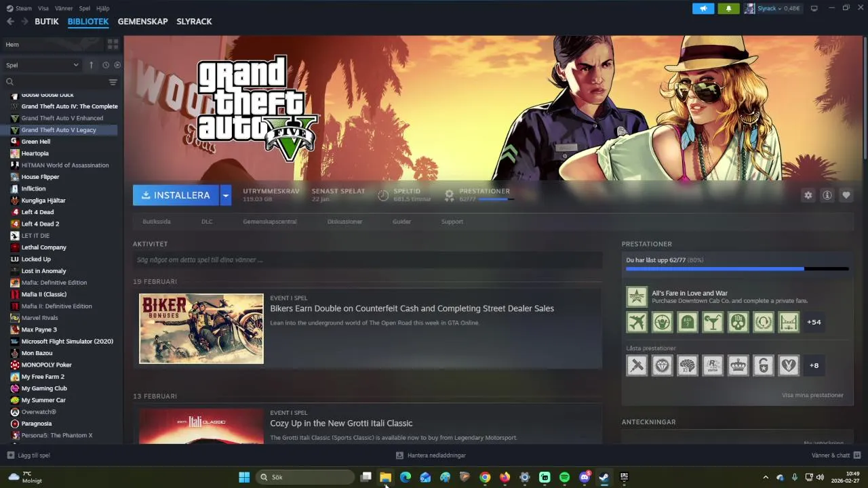Show the +54 more unlocked achievements
868x488 pixels.
point(814,322)
